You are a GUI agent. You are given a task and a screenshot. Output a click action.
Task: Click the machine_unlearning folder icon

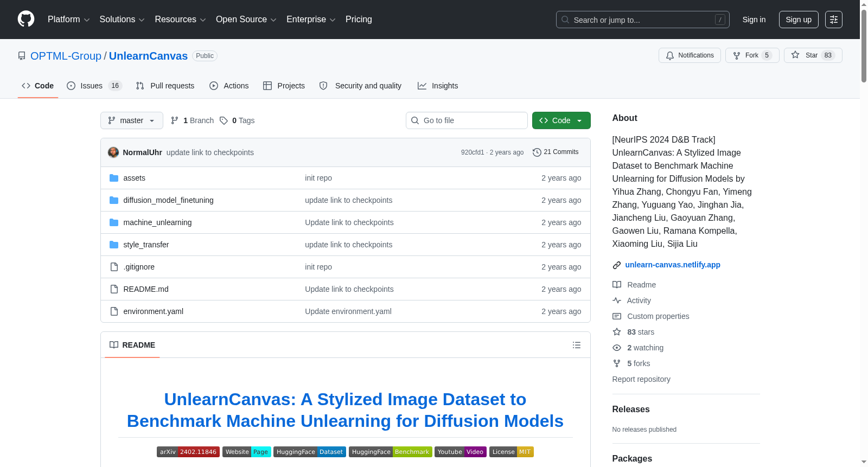[114, 222]
